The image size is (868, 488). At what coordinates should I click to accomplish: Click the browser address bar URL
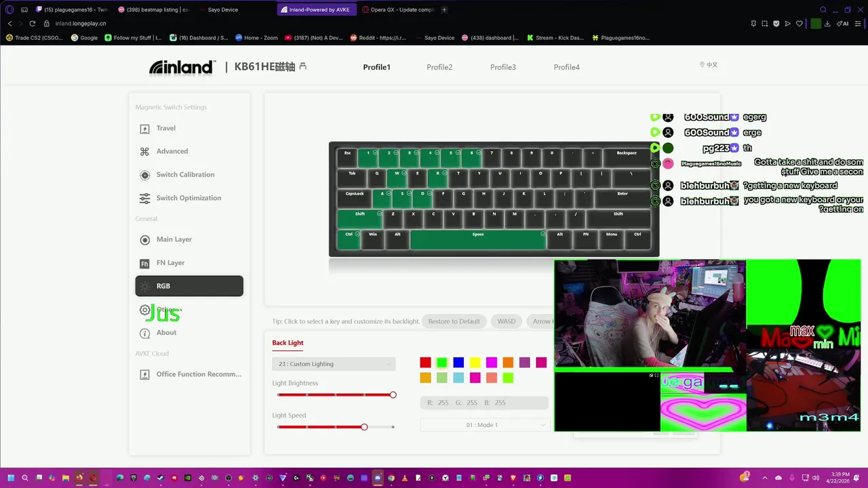pos(81,23)
